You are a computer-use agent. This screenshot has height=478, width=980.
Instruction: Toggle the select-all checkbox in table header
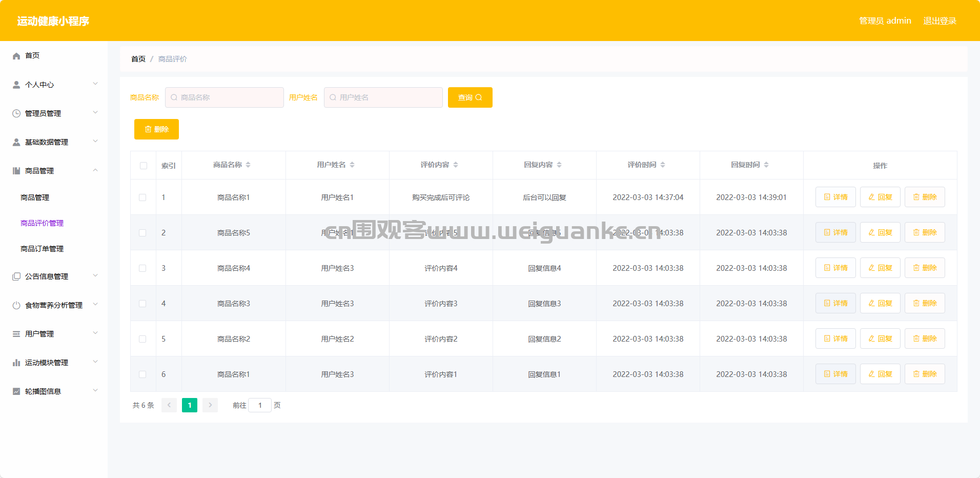click(144, 166)
